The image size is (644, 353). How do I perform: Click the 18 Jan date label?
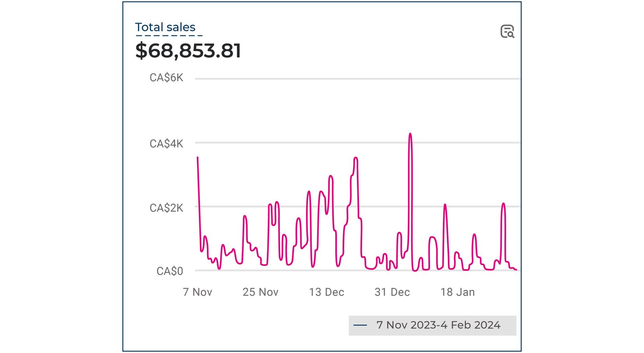[x=458, y=292]
